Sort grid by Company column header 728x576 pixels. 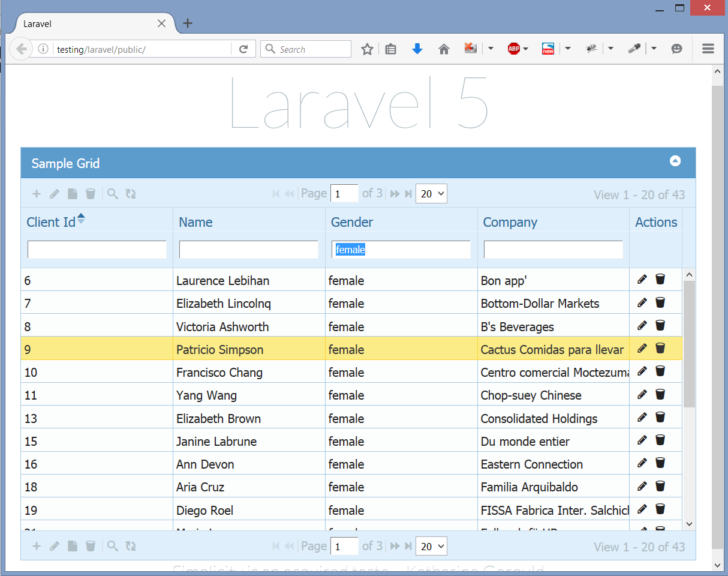pyautogui.click(x=510, y=222)
